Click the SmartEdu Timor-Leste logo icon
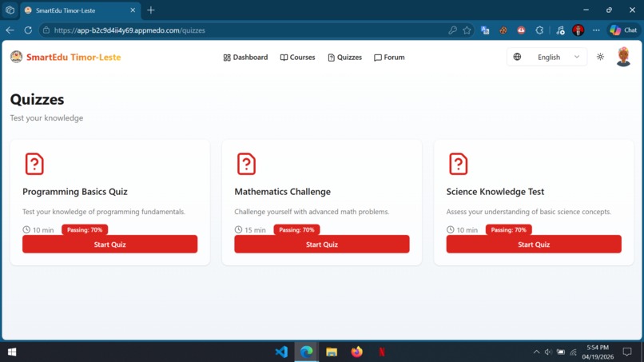The height and width of the screenshot is (362, 644). pos(17,57)
